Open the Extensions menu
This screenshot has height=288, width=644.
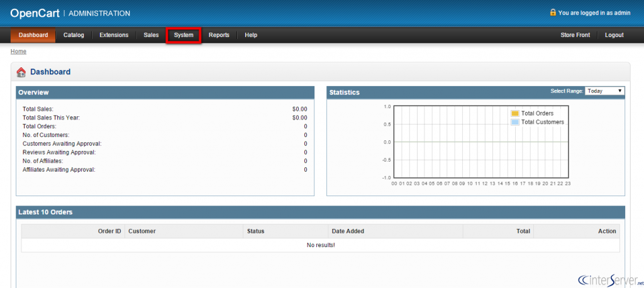tap(114, 35)
